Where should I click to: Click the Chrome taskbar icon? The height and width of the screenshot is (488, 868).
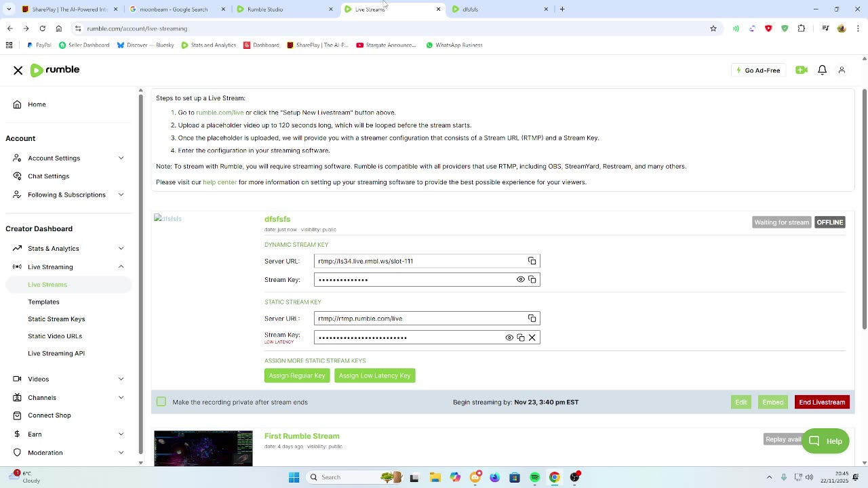coord(554,477)
